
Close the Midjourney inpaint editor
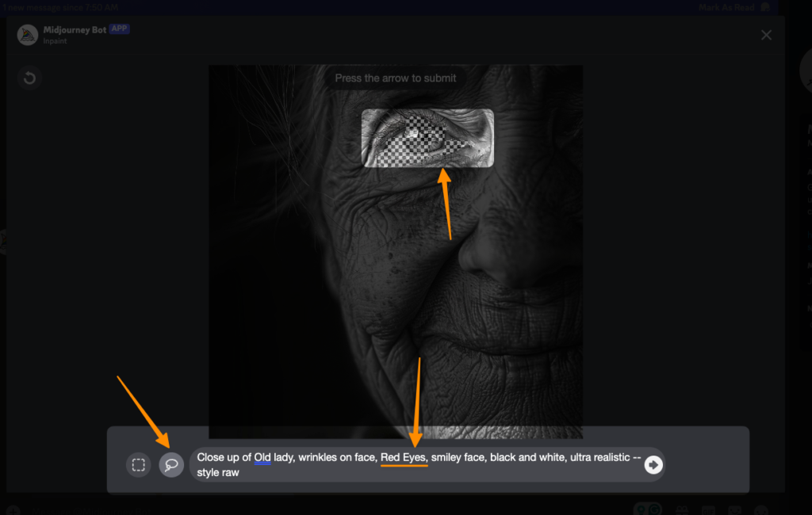766,35
